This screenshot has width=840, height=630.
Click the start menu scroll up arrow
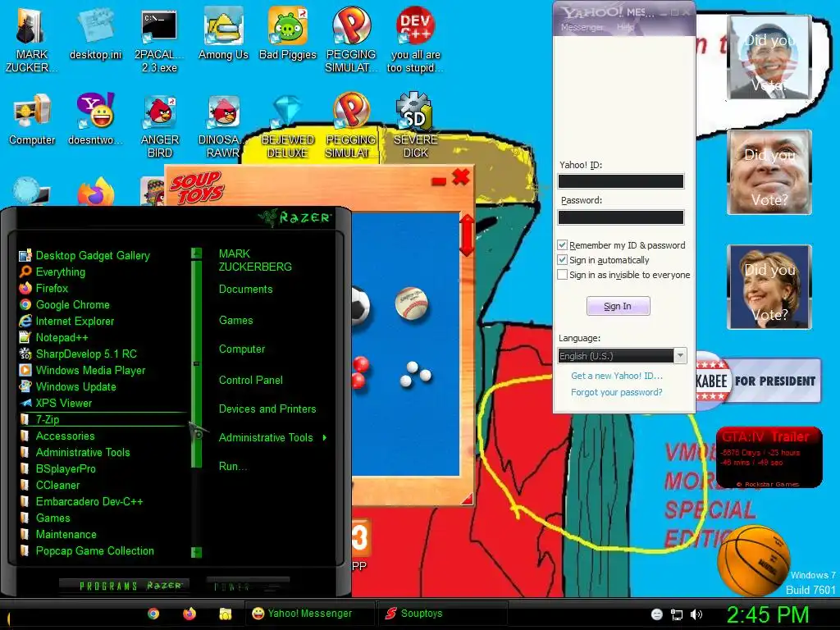(196, 253)
